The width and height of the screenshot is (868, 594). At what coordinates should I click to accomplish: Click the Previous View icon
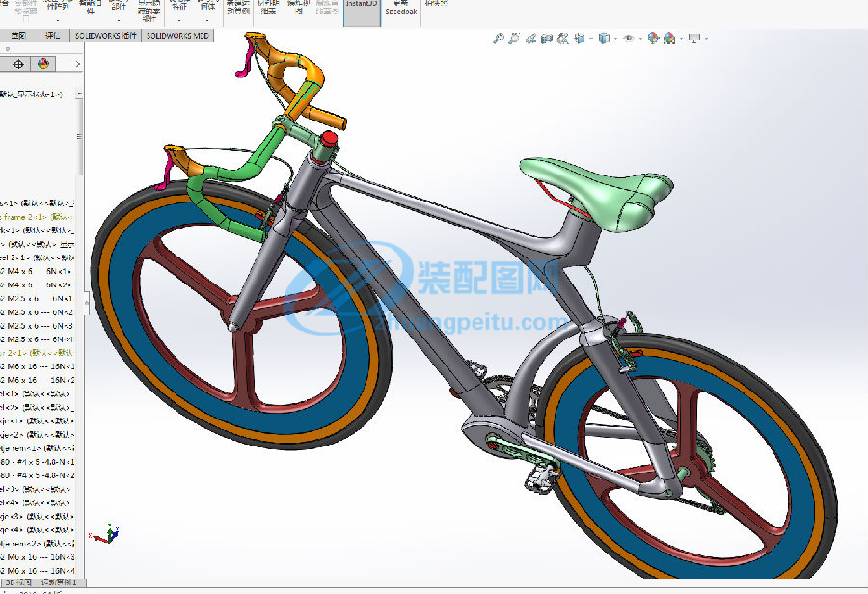pos(530,39)
